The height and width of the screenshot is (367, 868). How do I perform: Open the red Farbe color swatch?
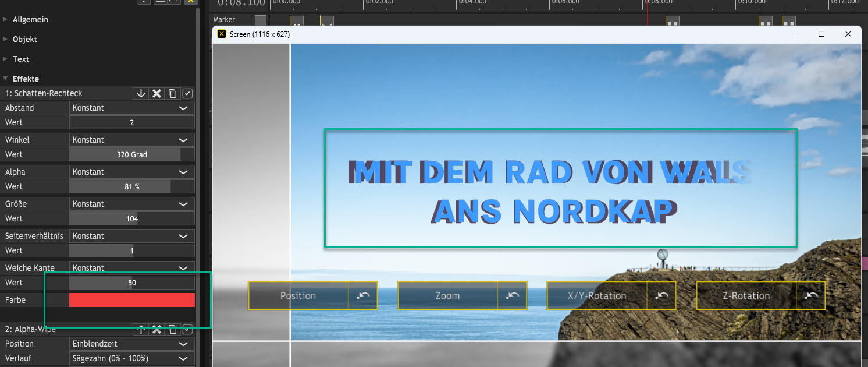pyautogui.click(x=132, y=300)
